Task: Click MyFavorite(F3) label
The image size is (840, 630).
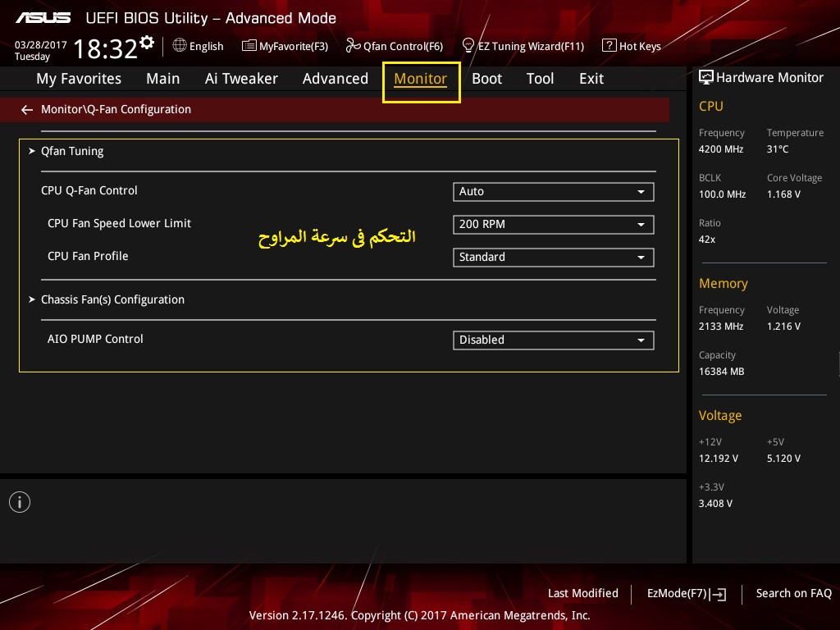Action: [x=294, y=46]
